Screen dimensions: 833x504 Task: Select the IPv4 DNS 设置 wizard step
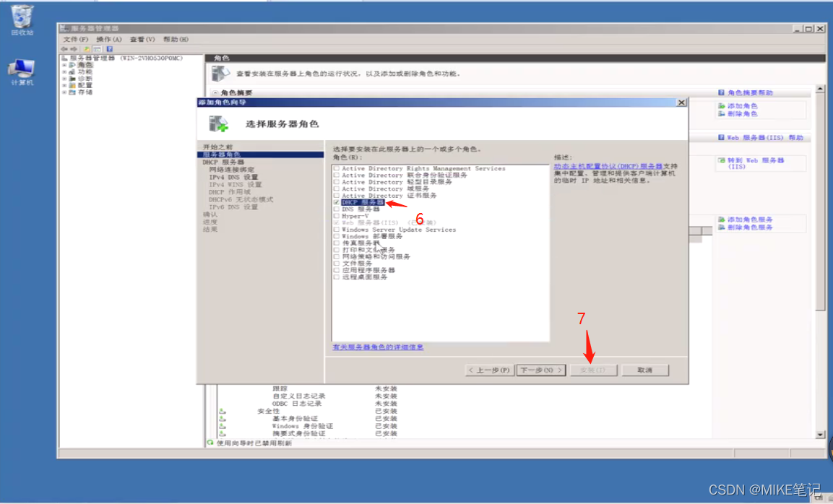tap(233, 177)
